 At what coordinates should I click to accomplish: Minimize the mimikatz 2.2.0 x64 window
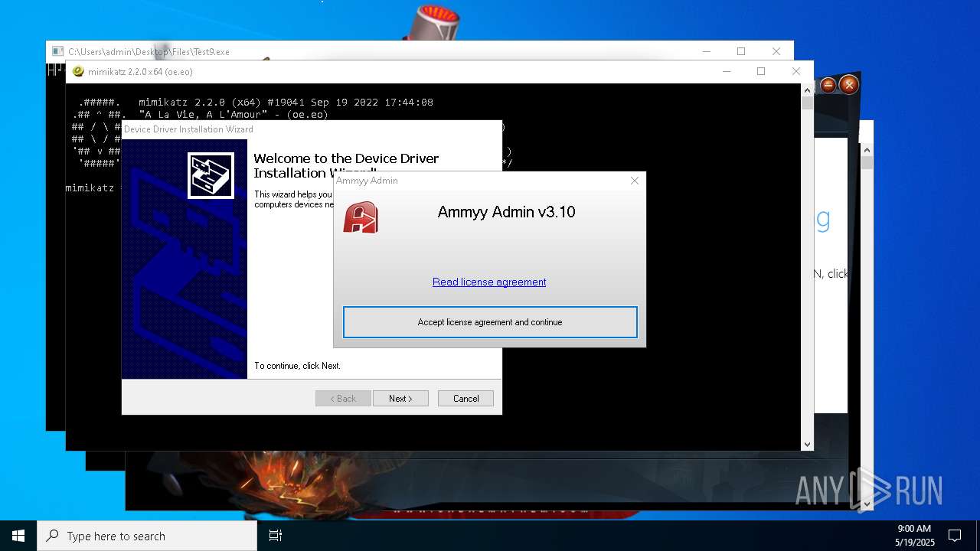point(726,71)
